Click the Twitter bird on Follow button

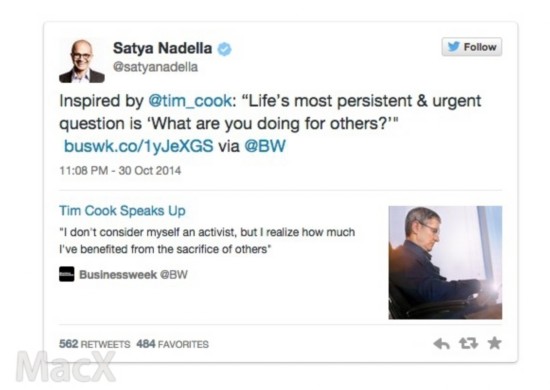454,46
